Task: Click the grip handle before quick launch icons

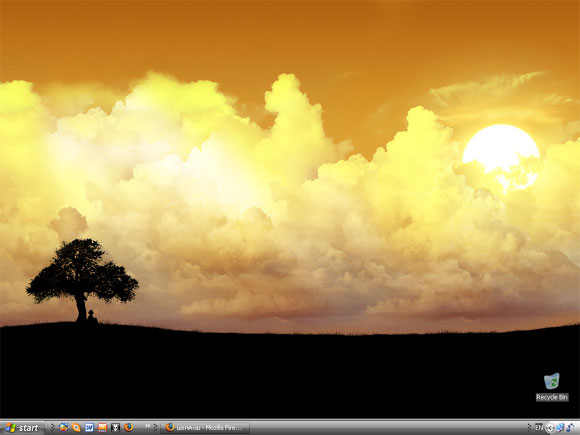Action: 52,428
